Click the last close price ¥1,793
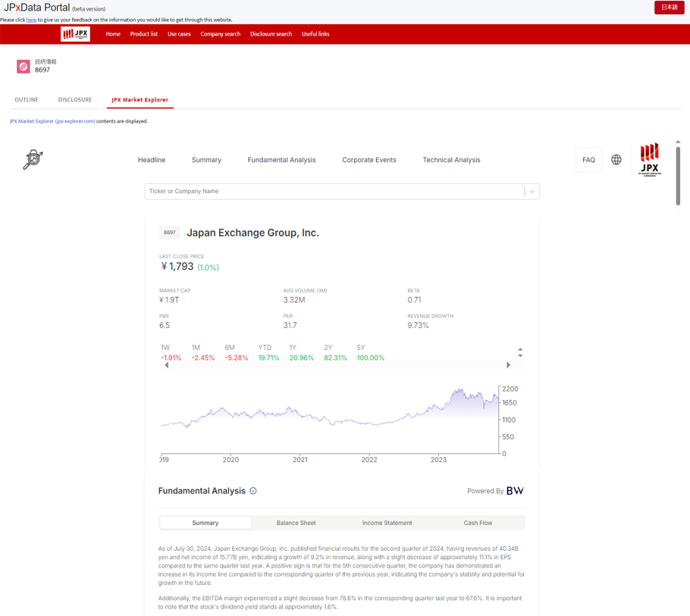690x616 pixels. pyautogui.click(x=177, y=267)
